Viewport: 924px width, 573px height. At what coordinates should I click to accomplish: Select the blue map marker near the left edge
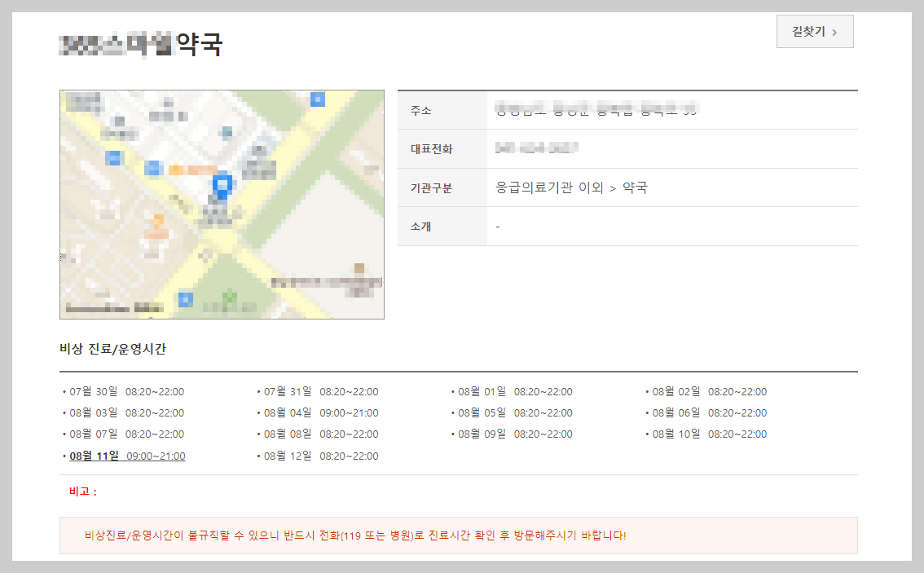tap(112, 158)
